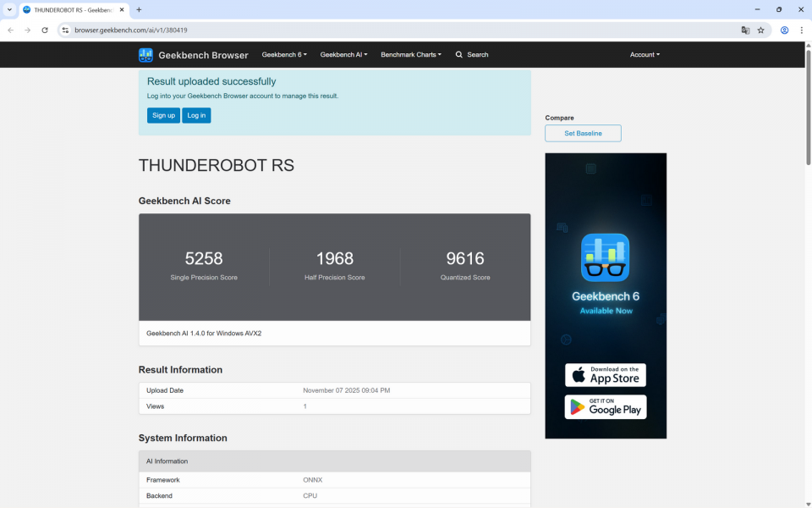Image resolution: width=812 pixels, height=508 pixels.
Task: Bookmark this page with the star icon
Action: [760, 29]
